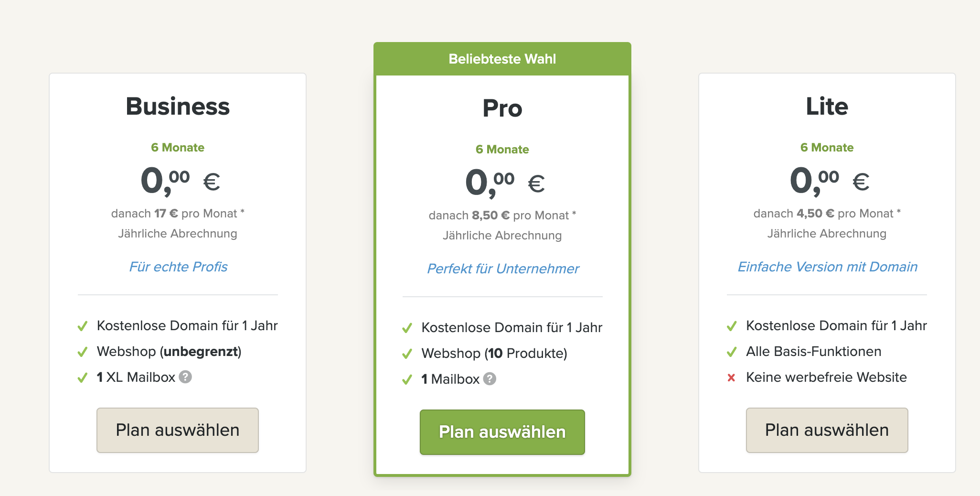Click the Beliebteste Wahl banner
The image size is (980, 496).
point(502,59)
